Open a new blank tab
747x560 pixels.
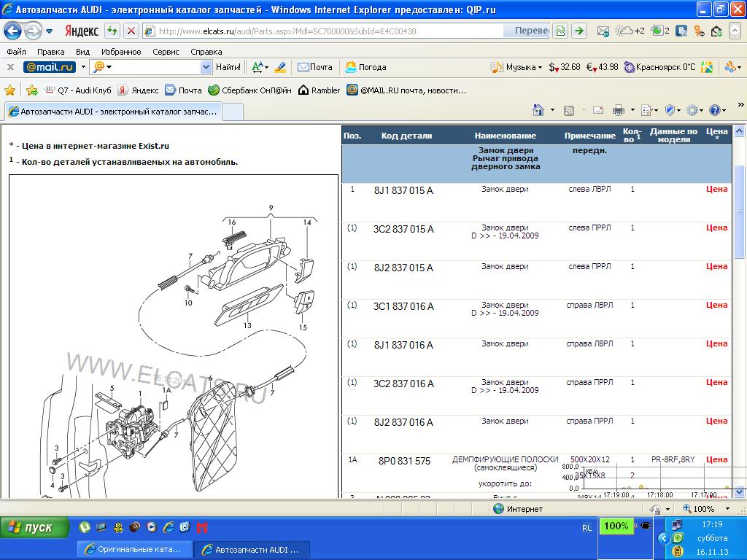coord(233,112)
